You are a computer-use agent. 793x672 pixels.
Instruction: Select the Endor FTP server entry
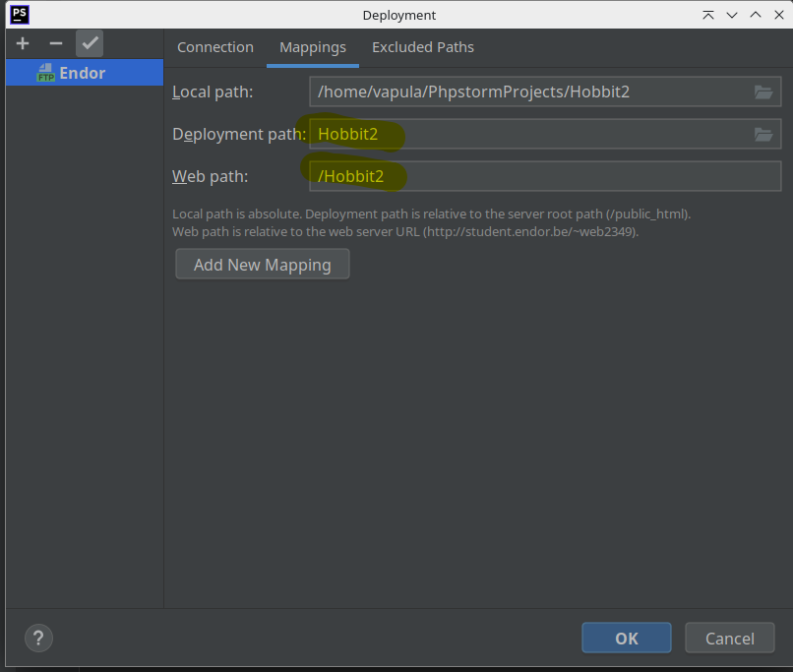82,73
